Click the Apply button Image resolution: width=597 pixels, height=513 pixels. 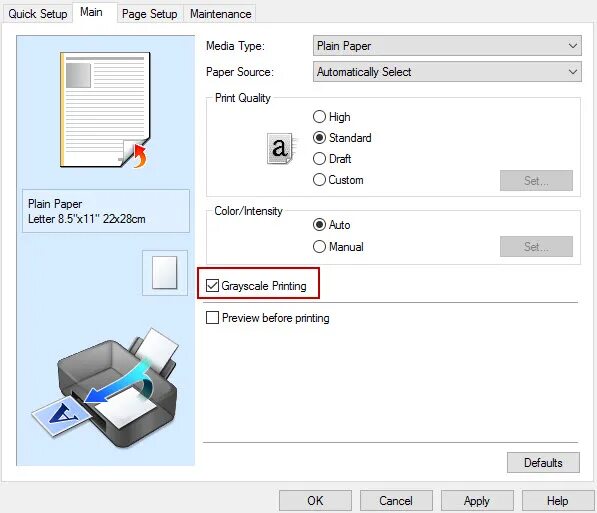click(x=477, y=500)
